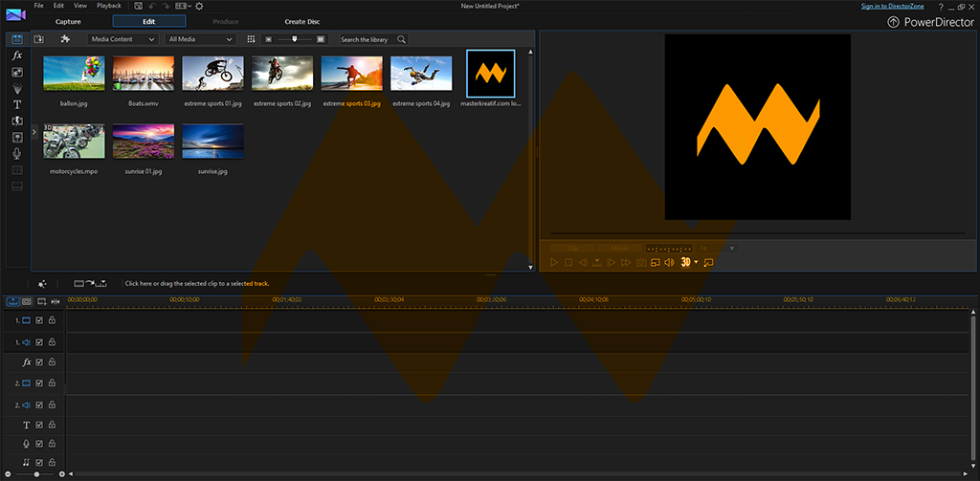Click the save project icon in menu bar
This screenshot has width=980, height=481.
point(138,6)
